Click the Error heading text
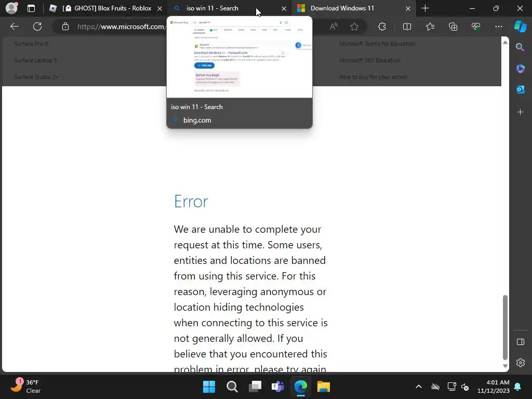This screenshot has width=532, height=399. click(191, 201)
